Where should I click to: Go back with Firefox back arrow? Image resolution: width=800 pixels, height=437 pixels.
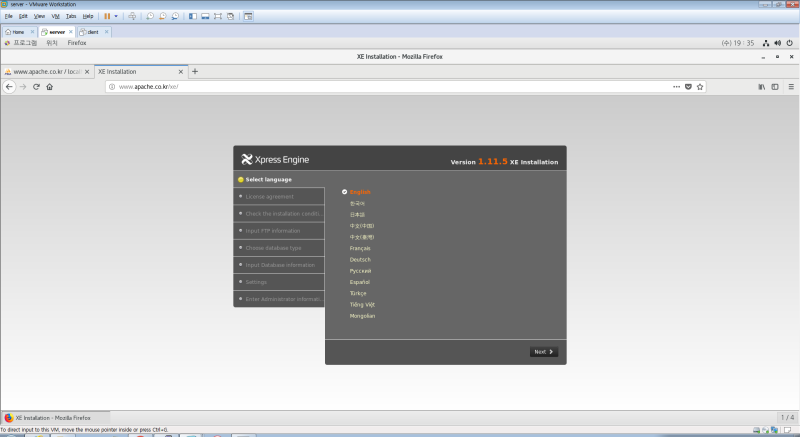pos(9,87)
